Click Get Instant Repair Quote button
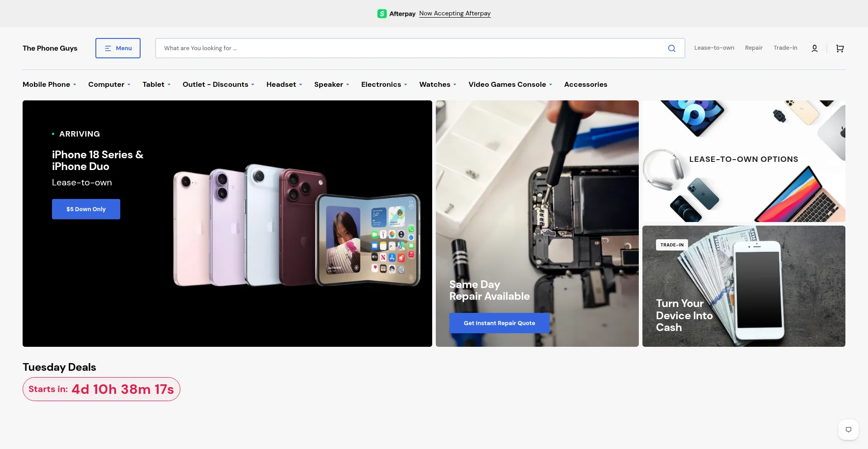Viewport: 868px width, 449px height. 500,323
